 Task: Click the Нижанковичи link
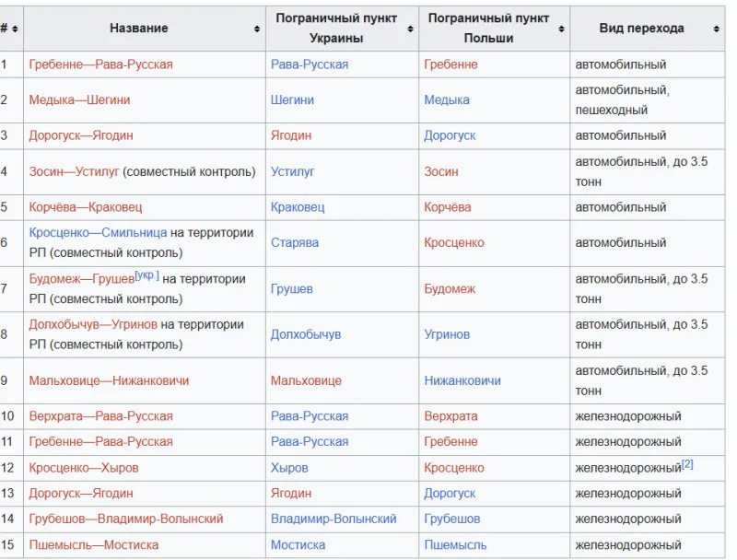(x=462, y=380)
